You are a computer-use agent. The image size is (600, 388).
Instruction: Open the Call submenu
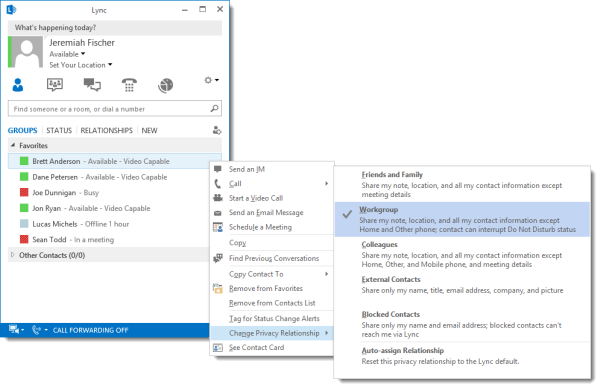(x=272, y=184)
